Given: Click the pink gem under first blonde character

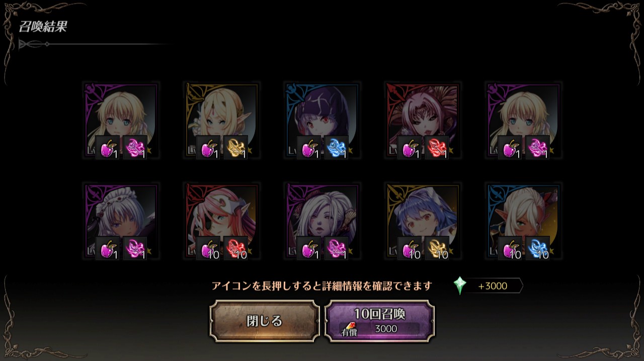Looking at the screenshot, I should (x=135, y=148).
